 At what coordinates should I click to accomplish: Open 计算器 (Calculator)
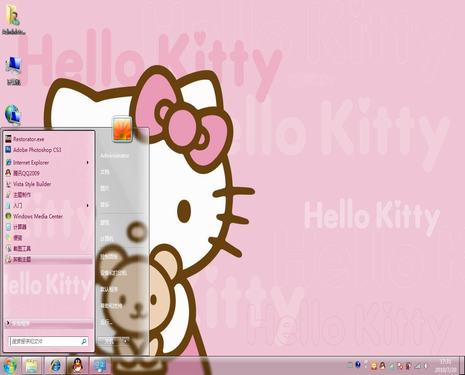48,227
